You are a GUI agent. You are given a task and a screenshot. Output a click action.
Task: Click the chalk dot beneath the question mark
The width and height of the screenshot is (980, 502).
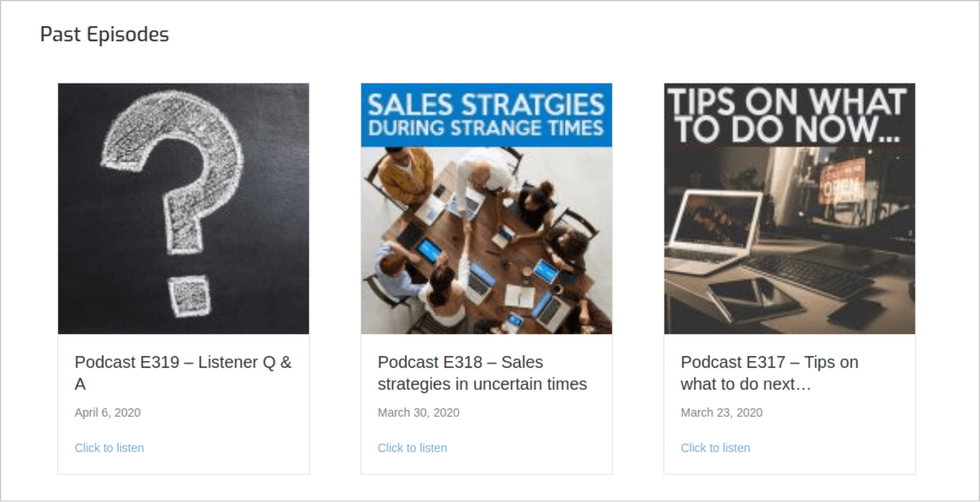(190, 296)
